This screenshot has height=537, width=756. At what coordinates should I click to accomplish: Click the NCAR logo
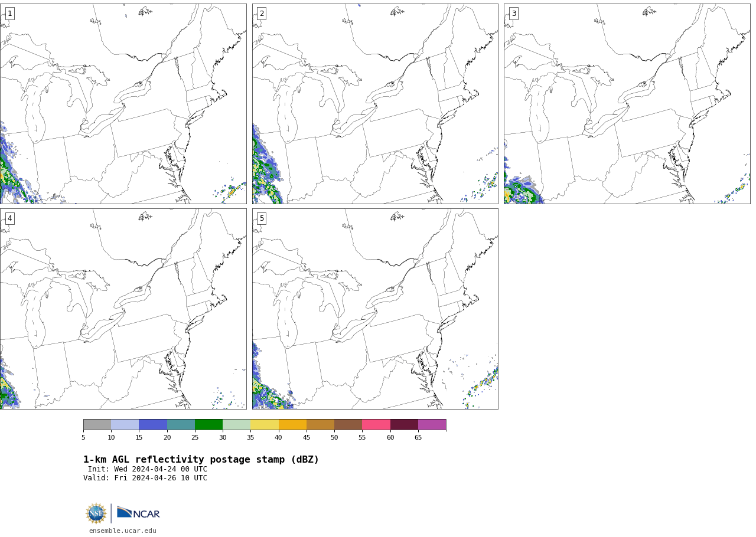click(138, 513)
